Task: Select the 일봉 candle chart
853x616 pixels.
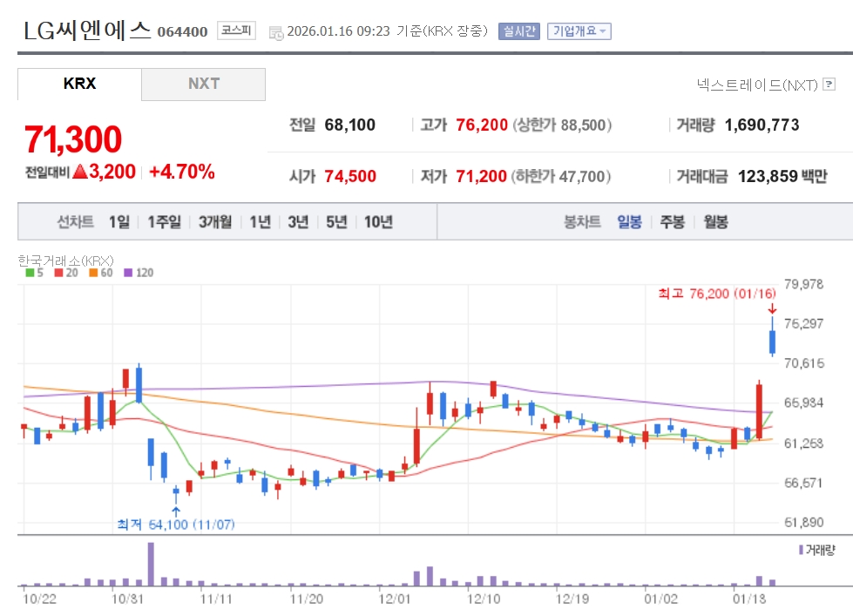Action: (x=629, y=221)
